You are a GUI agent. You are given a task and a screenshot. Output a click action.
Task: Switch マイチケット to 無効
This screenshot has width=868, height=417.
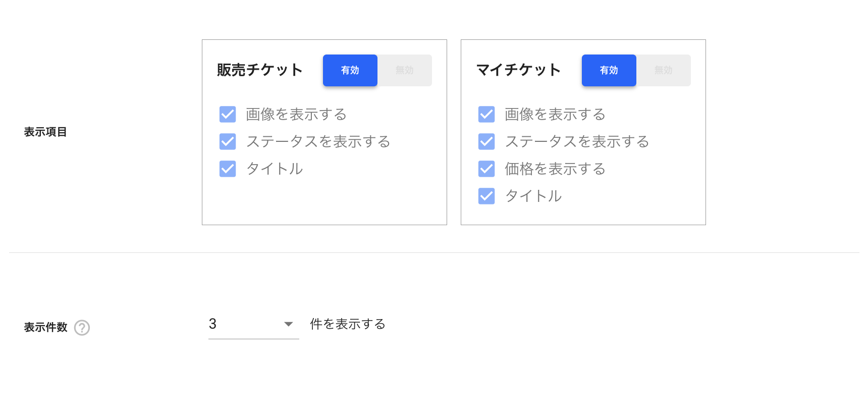pyautogui.click(x=664, y=70)
